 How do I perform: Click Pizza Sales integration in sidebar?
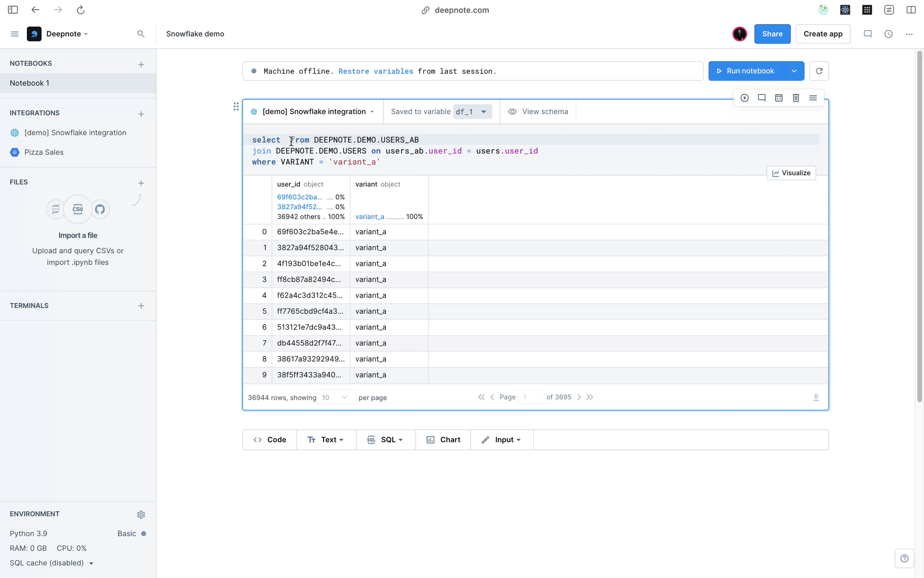point(44,152)
